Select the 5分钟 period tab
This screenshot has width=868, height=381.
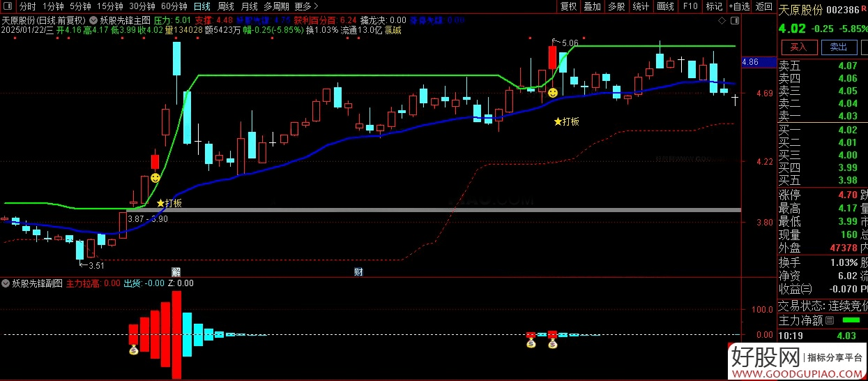click(x=81, y=6)
